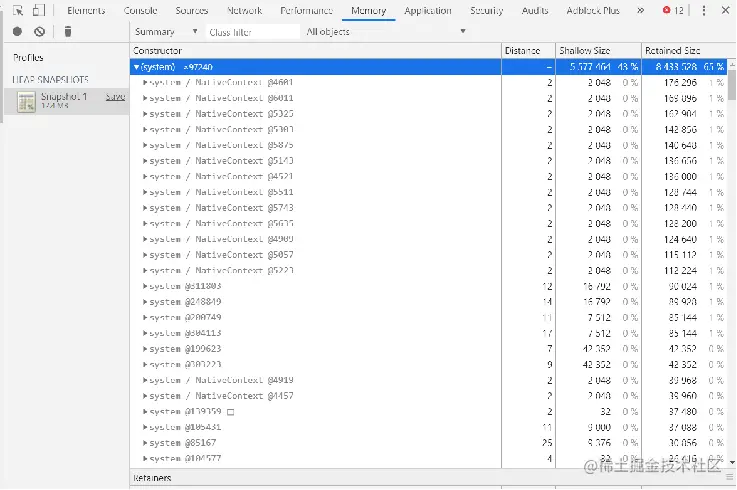Collapse the (system) constructor group
737x490 pixels.
[x=136, y=67]
